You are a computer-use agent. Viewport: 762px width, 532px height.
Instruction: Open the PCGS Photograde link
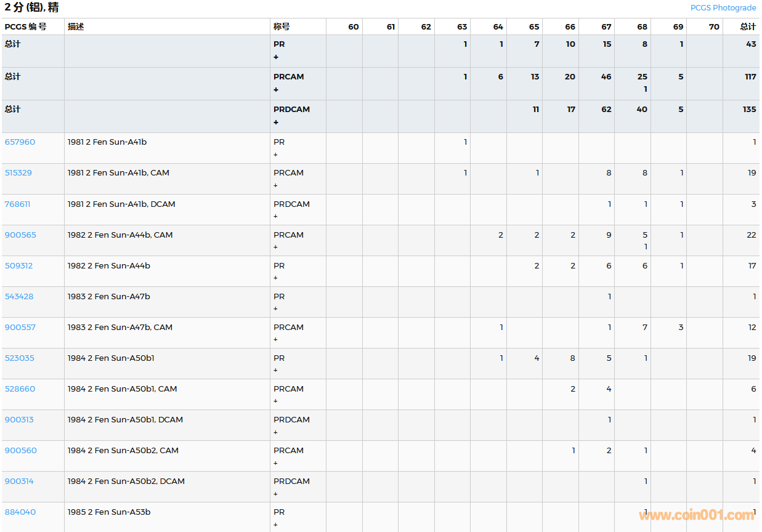[x=723, y=8]
